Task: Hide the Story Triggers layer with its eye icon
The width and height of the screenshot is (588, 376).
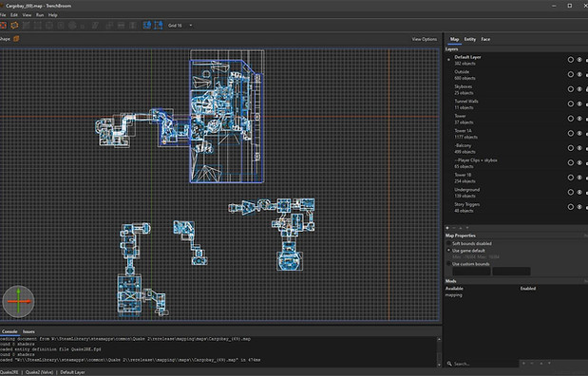Action: point(579,207)
